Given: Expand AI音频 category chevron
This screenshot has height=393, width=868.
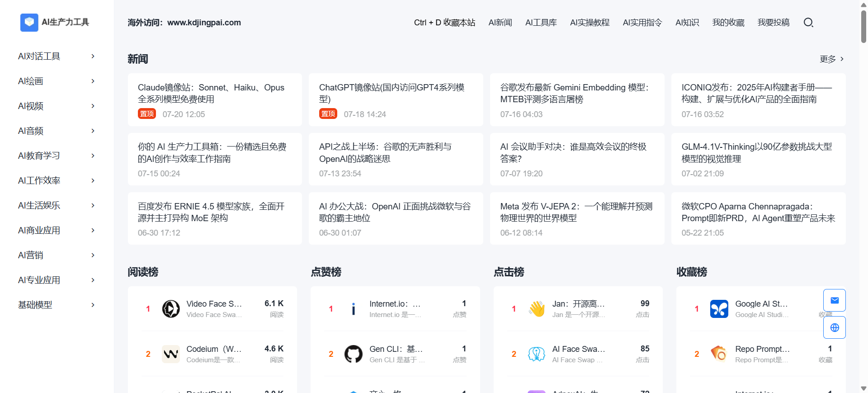Looking at the screenshot, I should [93, 131].
